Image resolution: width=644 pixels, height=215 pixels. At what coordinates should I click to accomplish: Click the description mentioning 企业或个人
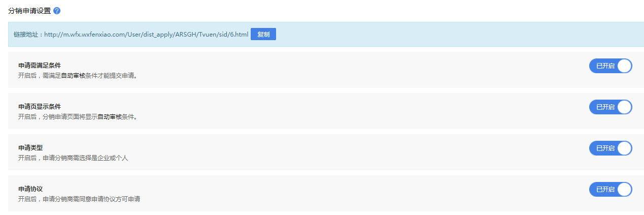coord(73,158)
